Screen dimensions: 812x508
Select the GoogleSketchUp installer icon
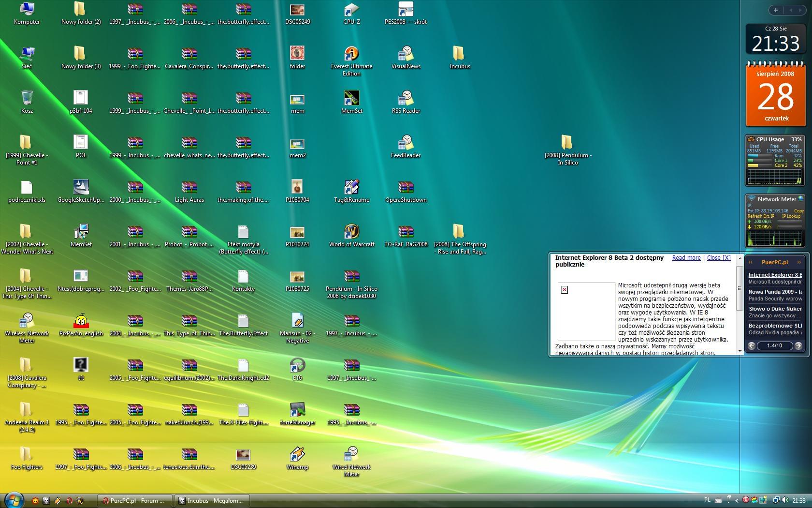pos(81,192)
